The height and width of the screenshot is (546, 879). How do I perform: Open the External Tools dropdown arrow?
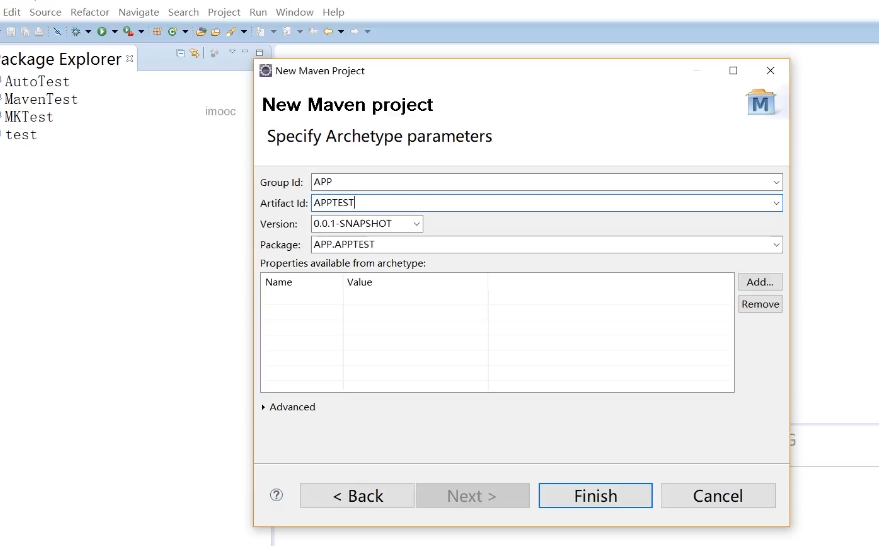(141, 32)
